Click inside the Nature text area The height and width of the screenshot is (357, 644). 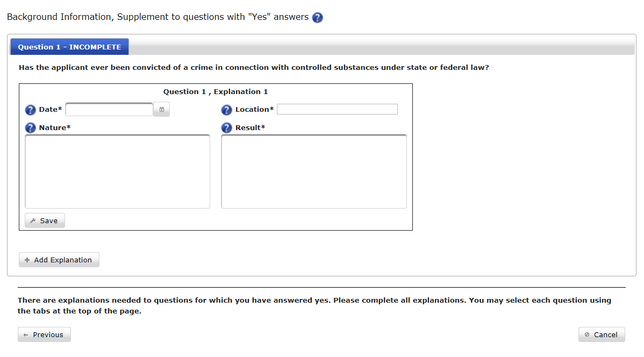pyautogui.click(x=117, y=171)
